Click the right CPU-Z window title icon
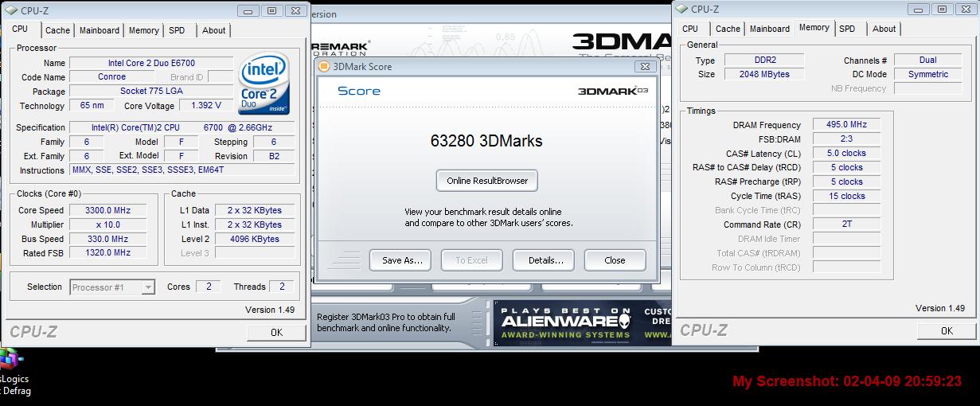Viewport: 980px width, 406px height. [x=681, y=10]
